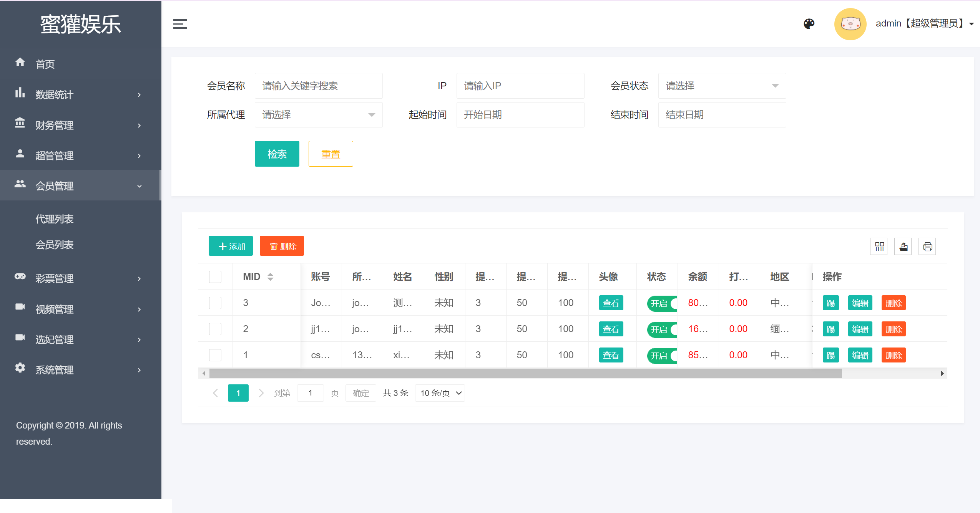Print the member table using printer icon
This screenshot has height=513, width=980.
point(927,246)
